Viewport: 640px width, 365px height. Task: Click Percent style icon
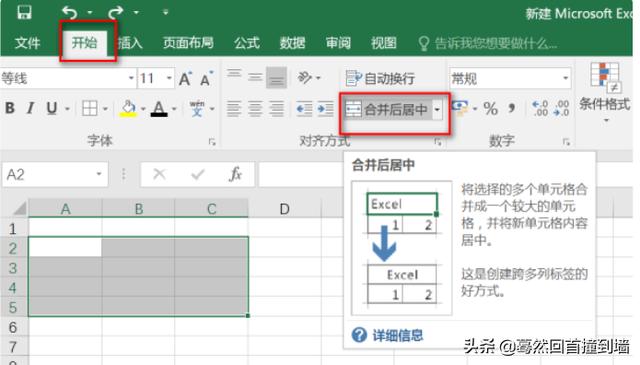click(490, 109)
